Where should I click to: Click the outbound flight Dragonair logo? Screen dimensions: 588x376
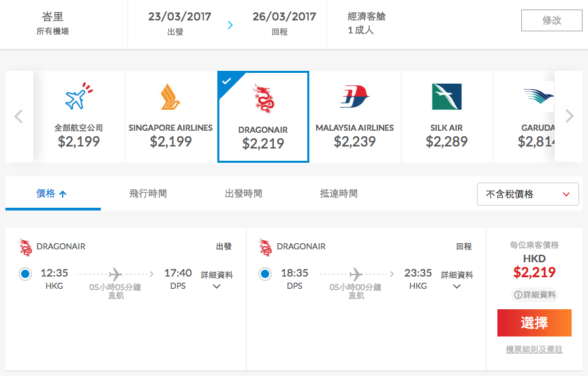pos(25,247)
